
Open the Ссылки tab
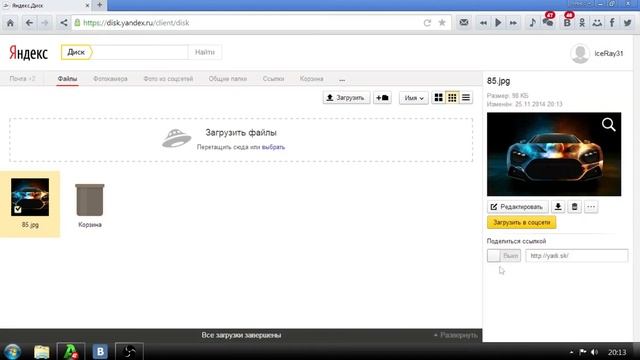click(x=273, y=79)
